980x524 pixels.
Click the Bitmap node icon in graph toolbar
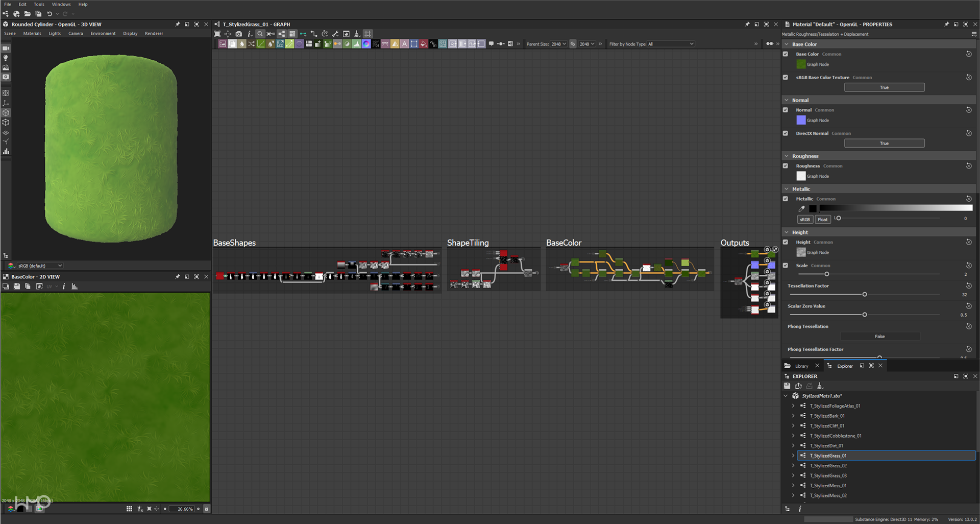coord(223,44)
